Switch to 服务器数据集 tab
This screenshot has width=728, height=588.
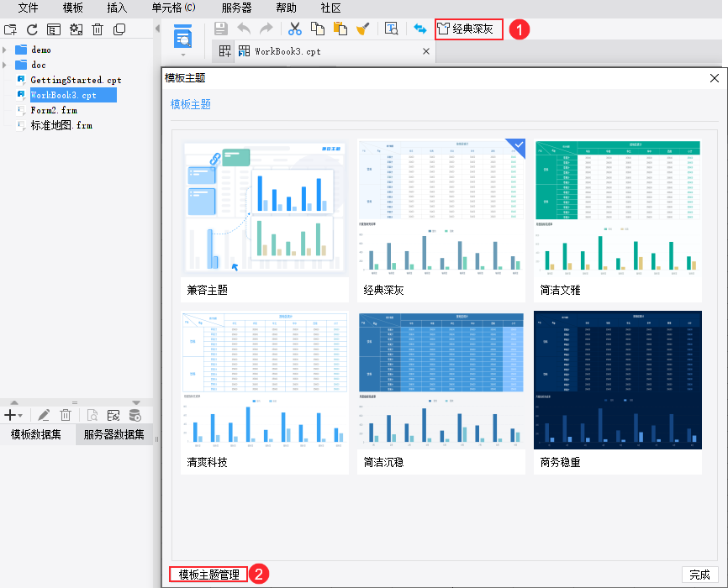tap(113, 434)
